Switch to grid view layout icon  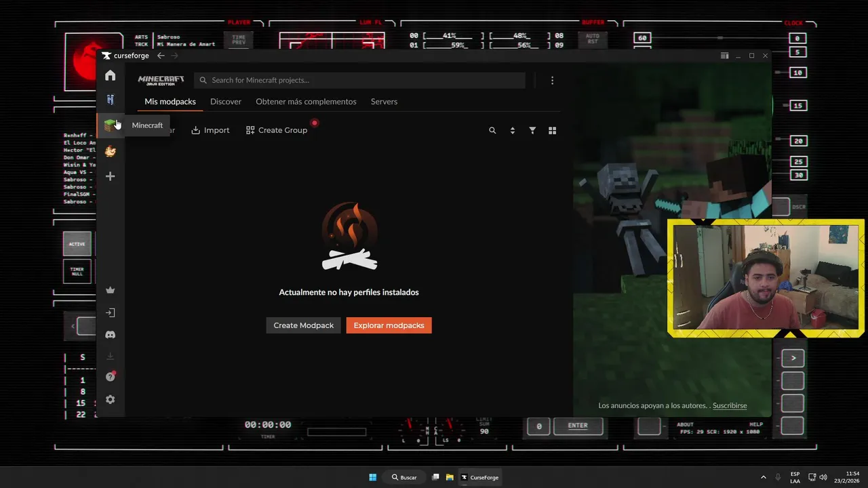552,130
